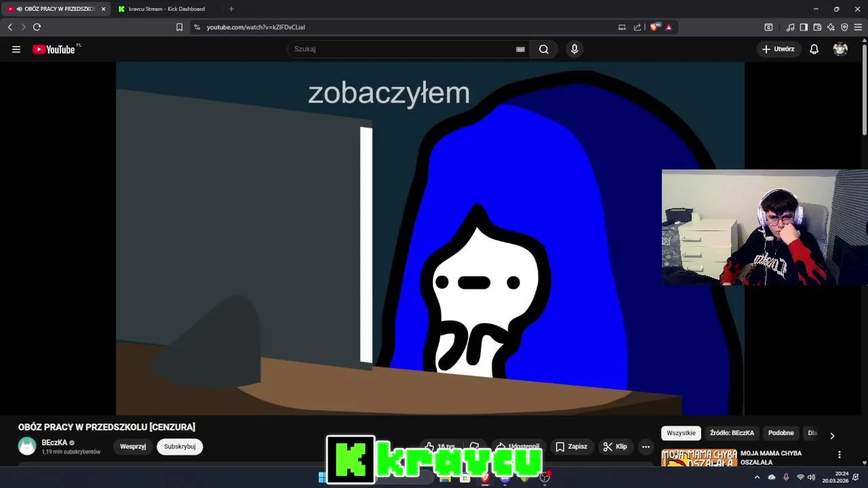Open Brave Shields lion icon

pos(654,27)
